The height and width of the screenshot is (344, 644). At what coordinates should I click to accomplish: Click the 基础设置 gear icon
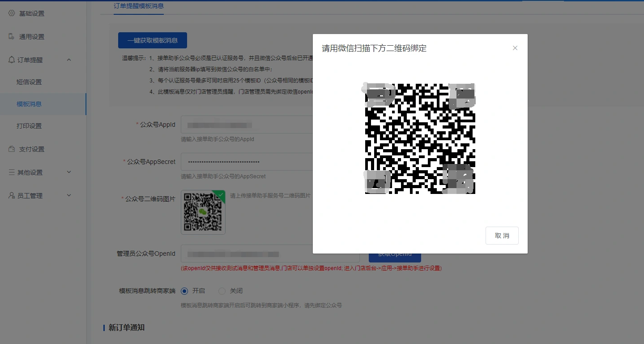[x=12, y=13]
